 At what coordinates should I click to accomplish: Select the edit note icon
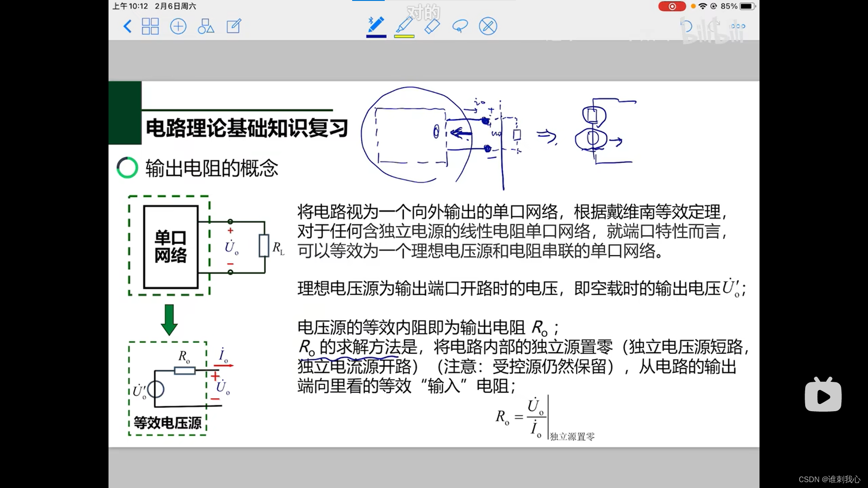pyautogui.click(x=234, y=26)
